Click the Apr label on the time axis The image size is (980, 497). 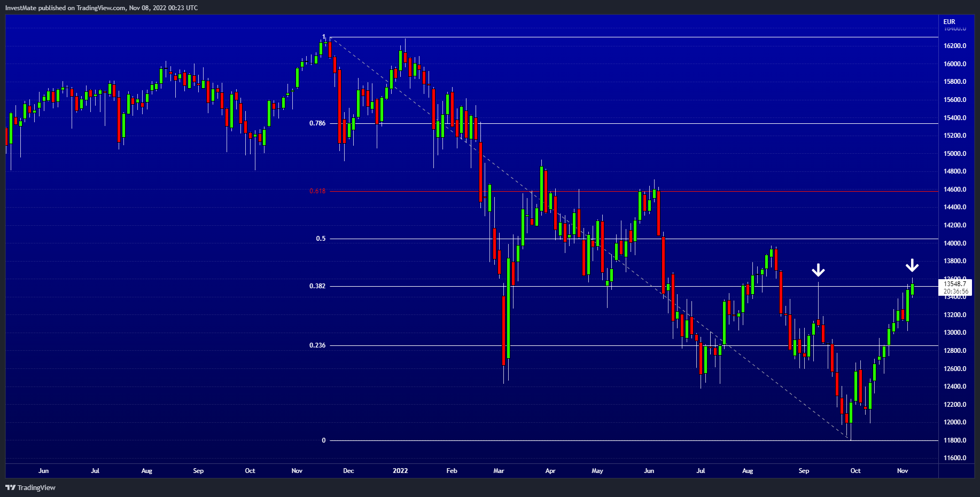click(550, 471)
